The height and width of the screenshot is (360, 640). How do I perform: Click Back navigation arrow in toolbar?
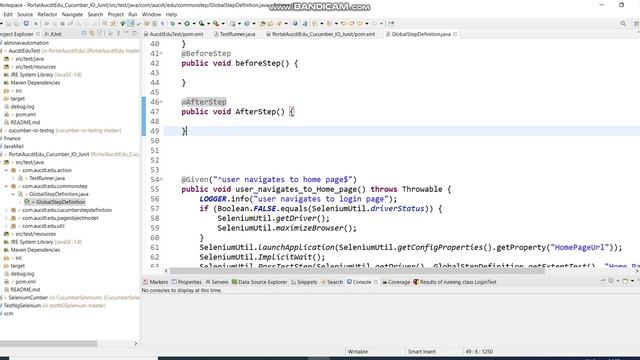tap(360, 24)
